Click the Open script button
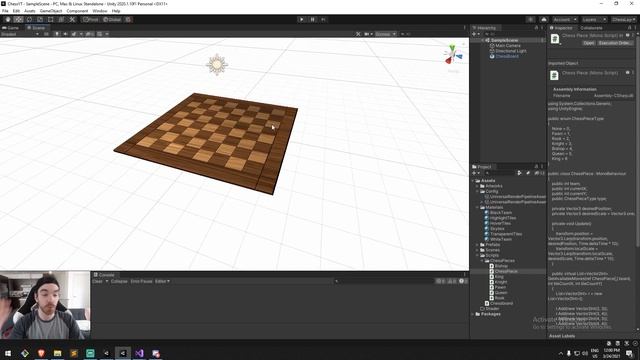This screenshot has width=640, height=360. pos(589,43)
